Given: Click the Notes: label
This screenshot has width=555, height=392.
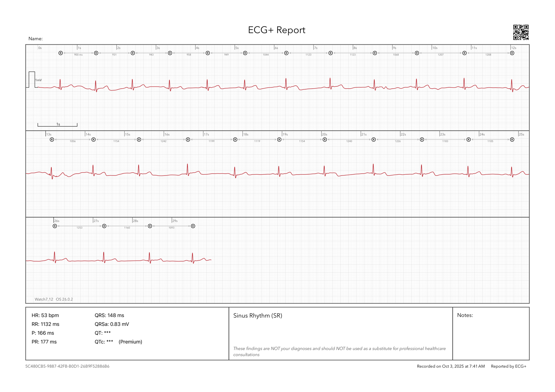Looking at the screenshot, I should click(x=465, y=315).
